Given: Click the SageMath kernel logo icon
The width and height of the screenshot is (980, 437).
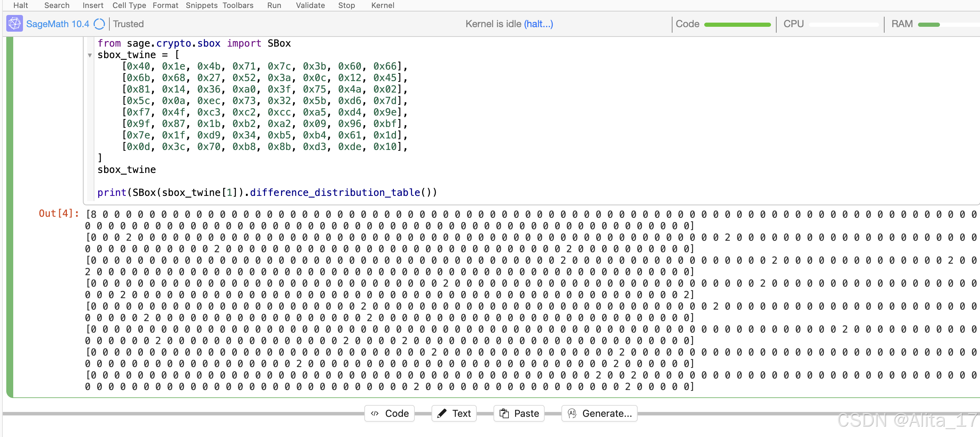Looking at the screenshot, I should (15, 24).
